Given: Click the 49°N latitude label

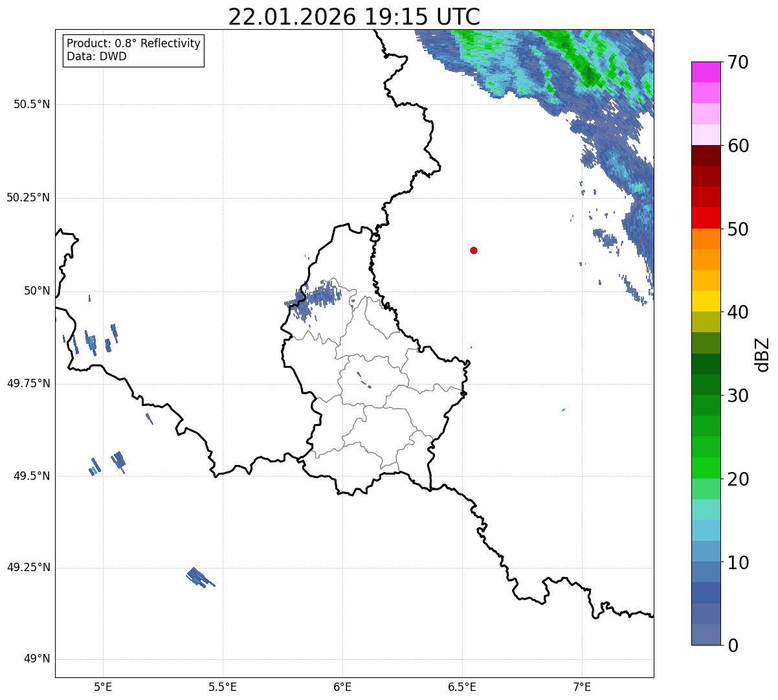Looking at the screenshot, I should (x=37, y=659).
